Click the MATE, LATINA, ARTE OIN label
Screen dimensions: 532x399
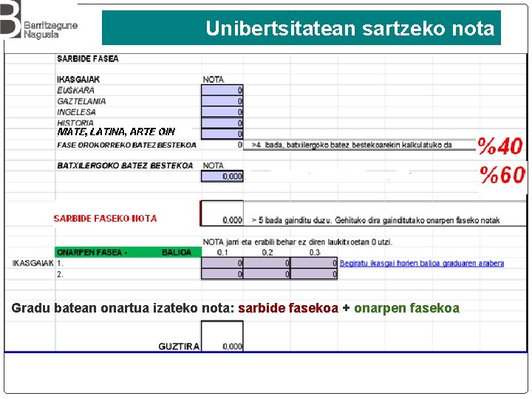click(x=116, y=132)
